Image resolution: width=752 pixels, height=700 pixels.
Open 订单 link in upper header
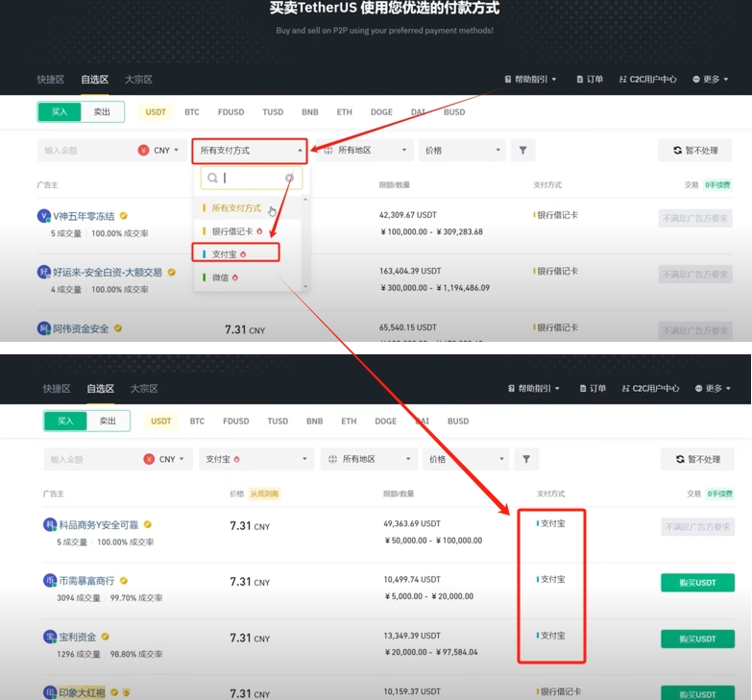pos(590,79)
